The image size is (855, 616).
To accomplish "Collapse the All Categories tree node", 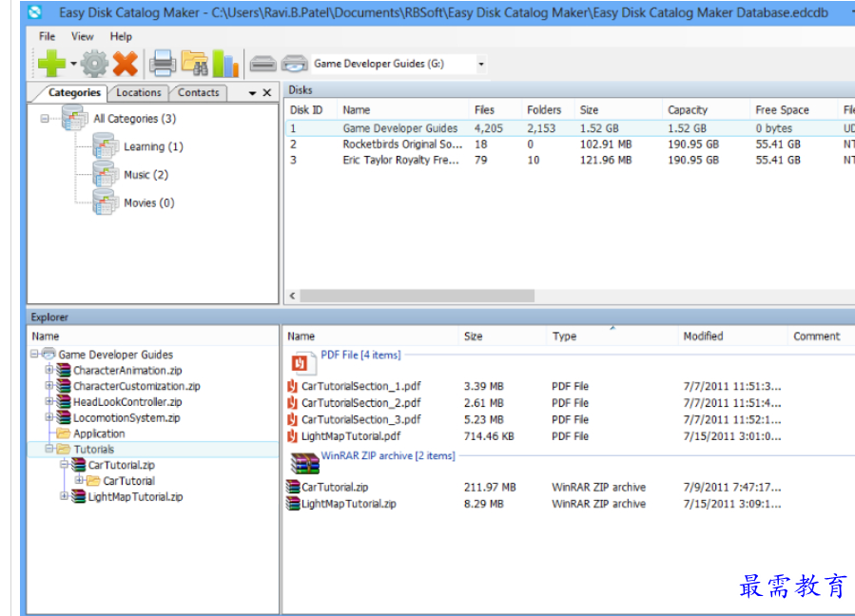I will (x=45, y=118).
